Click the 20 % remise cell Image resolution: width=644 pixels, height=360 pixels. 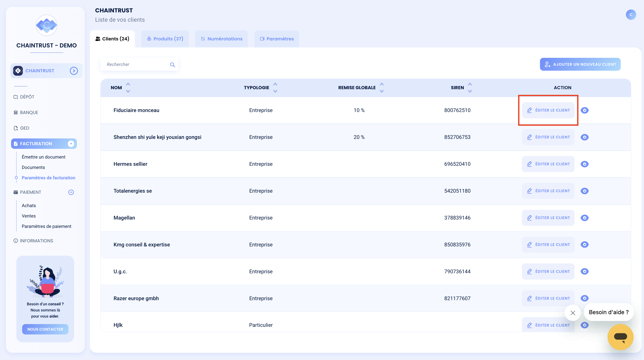click(359, 137)
